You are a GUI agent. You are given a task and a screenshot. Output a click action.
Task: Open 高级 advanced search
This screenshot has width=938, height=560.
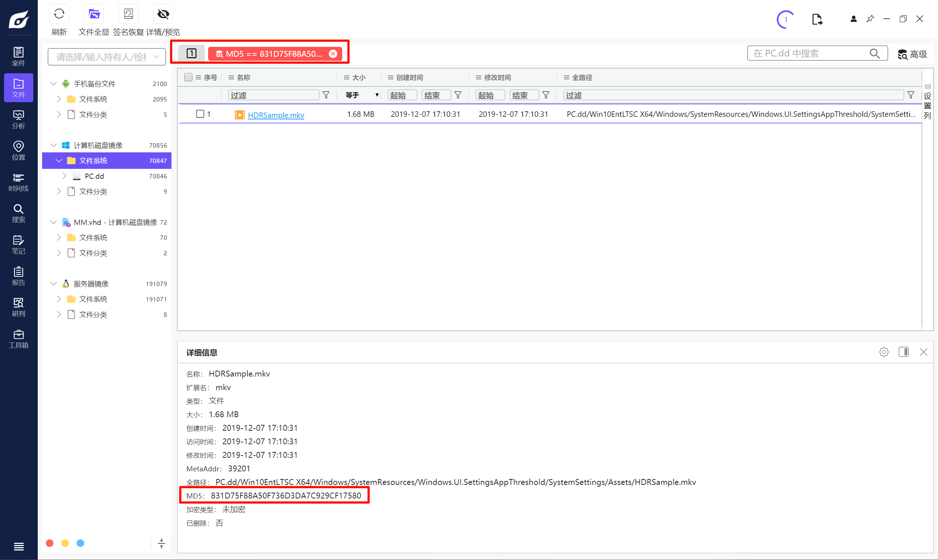click(x=912, y=54)
